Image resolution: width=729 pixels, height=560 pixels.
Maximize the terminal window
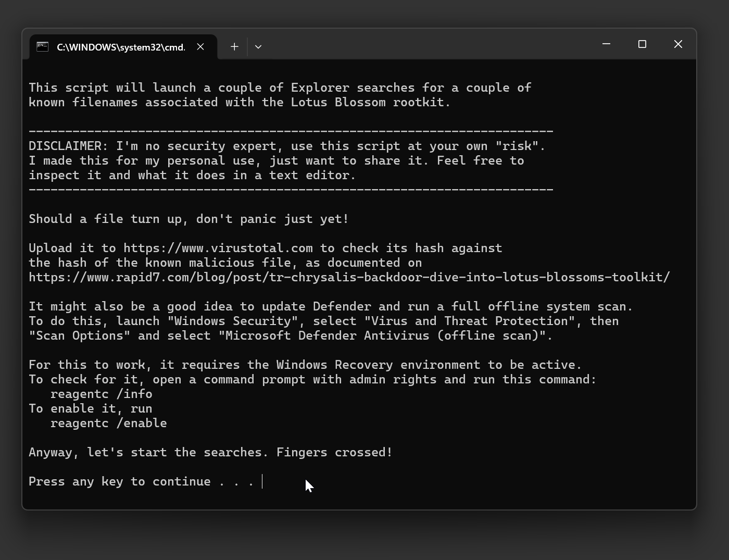(x=642, y=44)
